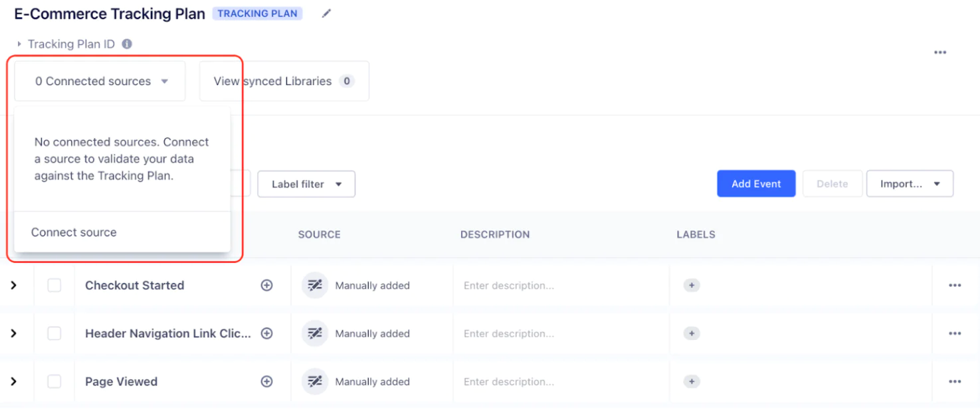
Task: Add label to Header Navigation Link row
Action: point(692,333)
